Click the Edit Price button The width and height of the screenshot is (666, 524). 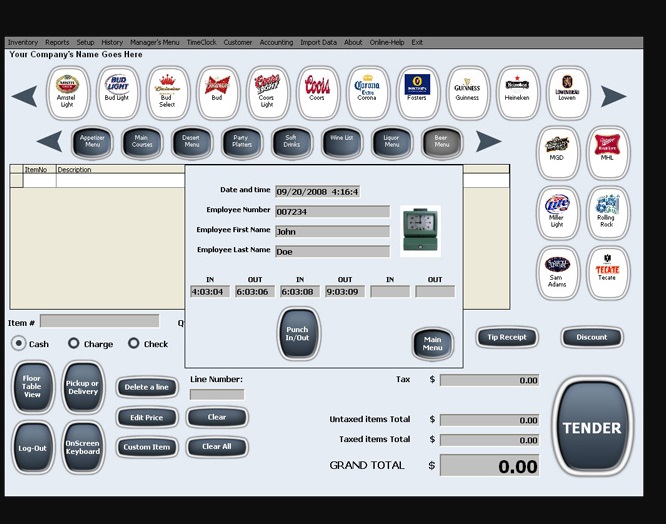[x=147, y=417]
